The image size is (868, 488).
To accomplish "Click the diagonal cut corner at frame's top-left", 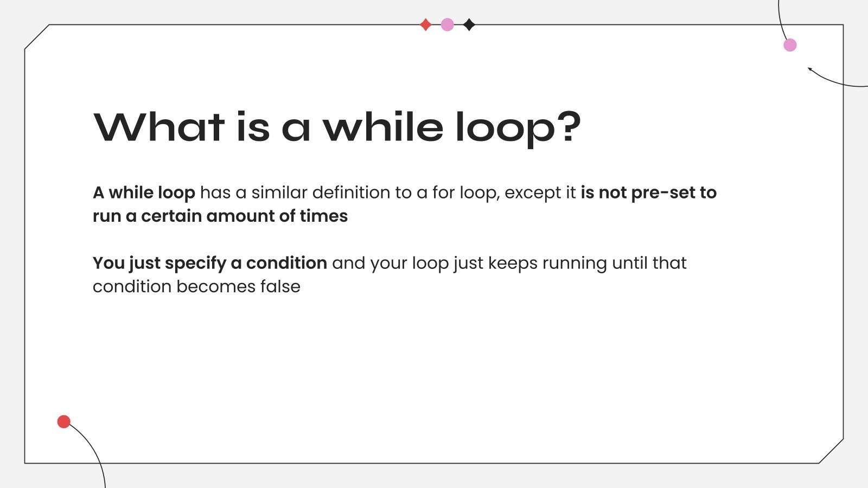I will [37, 37].
